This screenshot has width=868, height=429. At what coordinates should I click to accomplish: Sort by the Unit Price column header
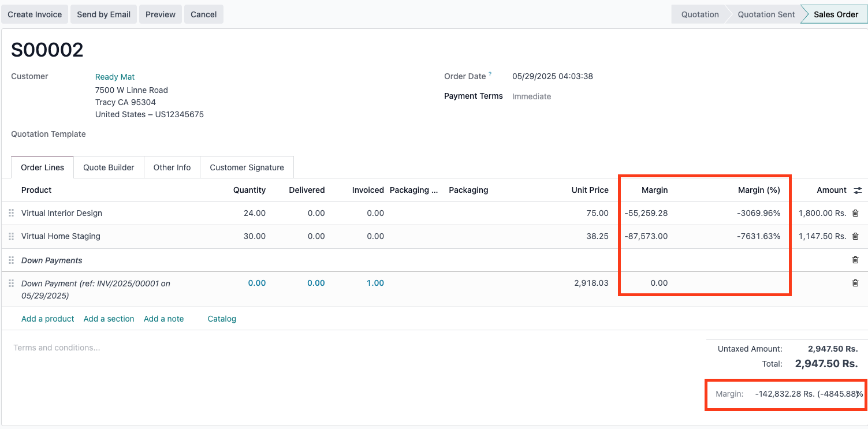[x=590, y=190]
